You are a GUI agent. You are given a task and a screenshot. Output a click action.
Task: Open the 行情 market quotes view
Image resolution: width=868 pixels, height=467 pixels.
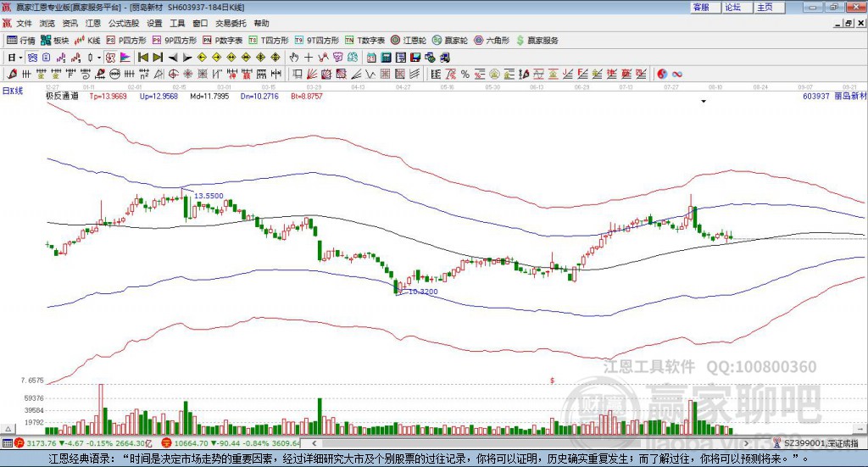click(20, 41)
